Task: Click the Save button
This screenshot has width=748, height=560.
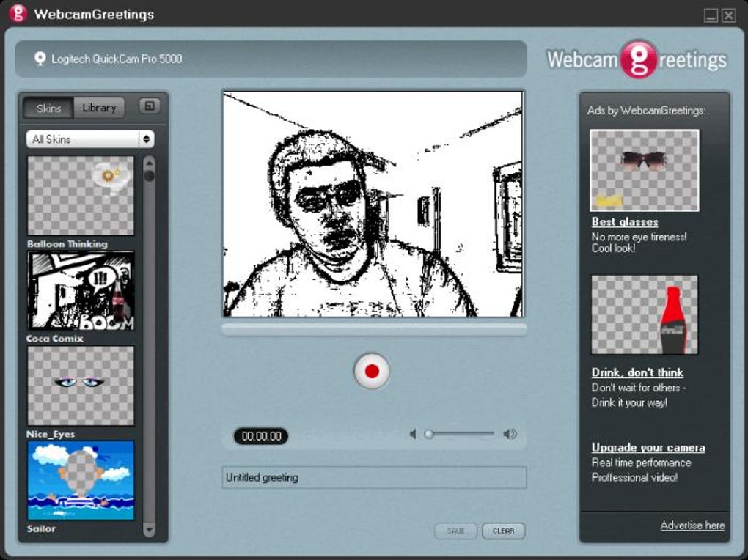Action: tap(455, 531)
